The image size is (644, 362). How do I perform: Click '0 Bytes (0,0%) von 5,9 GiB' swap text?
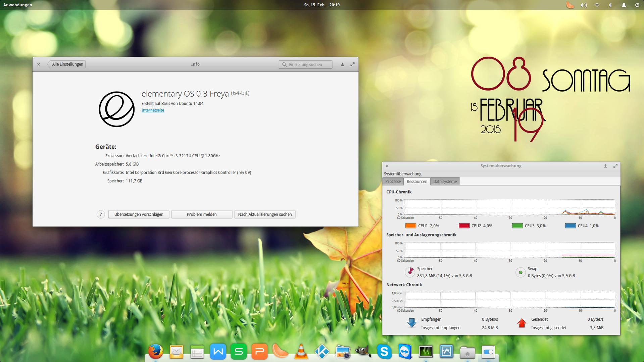[x=551, y=276]
